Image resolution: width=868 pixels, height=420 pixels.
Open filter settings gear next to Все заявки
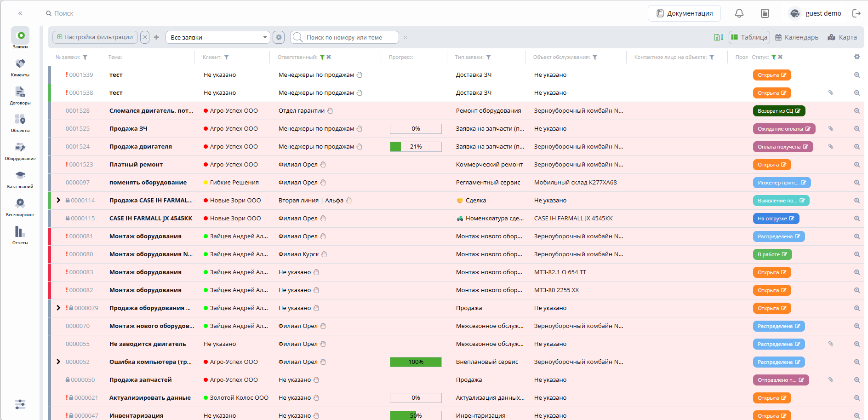[x=279, y=37]
